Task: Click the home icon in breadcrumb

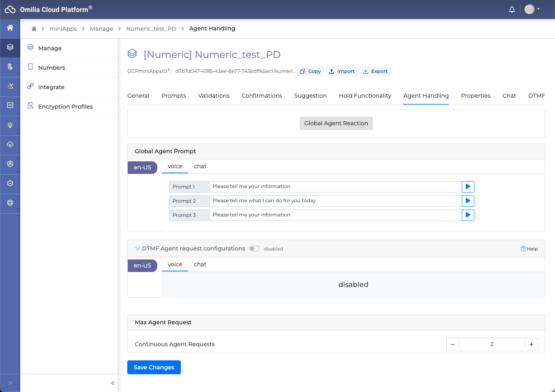Action: pyautogui.click(x=34, y=29)
